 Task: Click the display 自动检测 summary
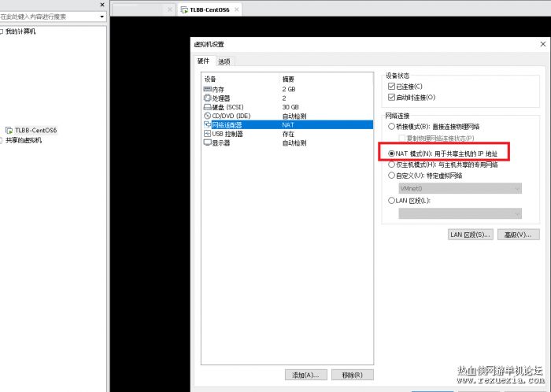click(294, 143)
